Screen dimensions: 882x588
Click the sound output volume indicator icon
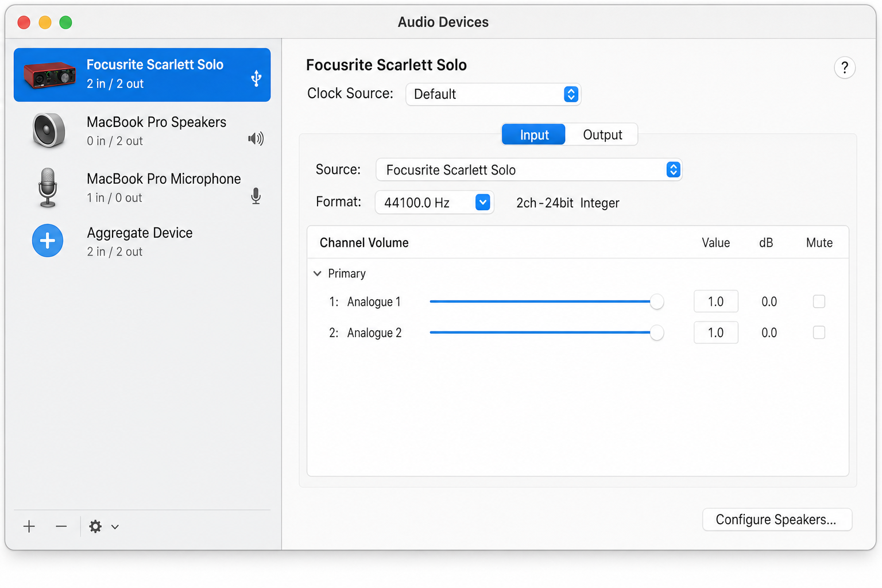point(256,138)
